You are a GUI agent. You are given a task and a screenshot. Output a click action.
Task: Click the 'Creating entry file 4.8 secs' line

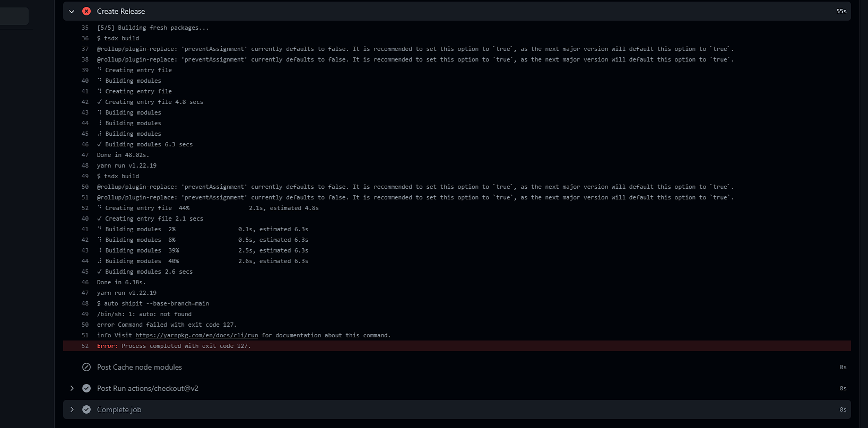point(150,102)
